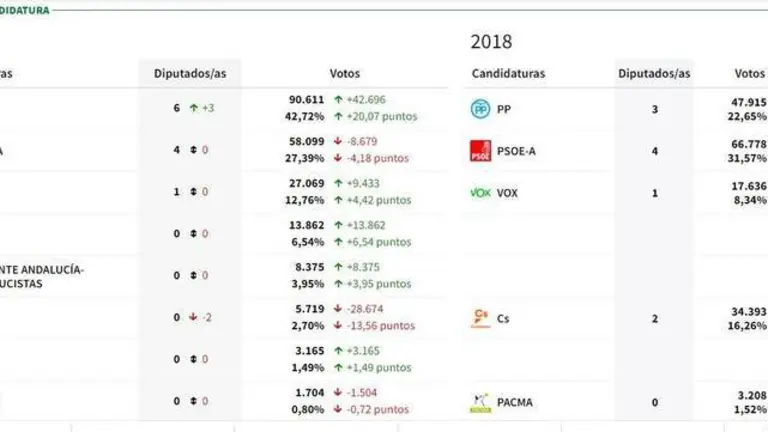Image resolution: width=768 pixels, height=432 pixels.
Task: Click the PSOE-A candidature name in 2018
Action: (x=518, y=151)
